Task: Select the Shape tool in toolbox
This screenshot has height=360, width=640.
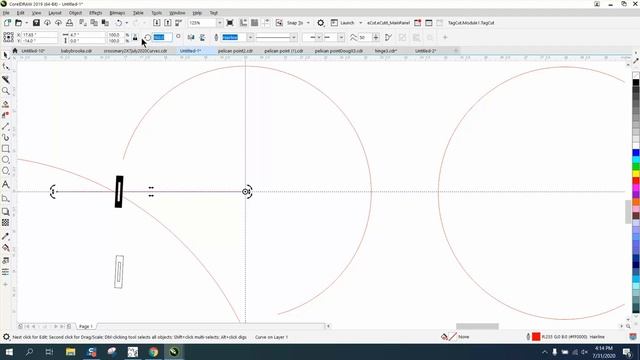Action: click(6, 67)
